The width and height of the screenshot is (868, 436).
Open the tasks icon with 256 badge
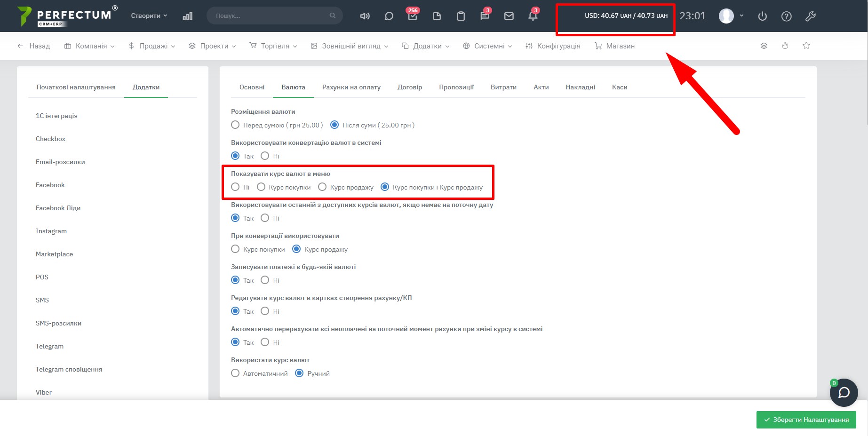click(x=413, y=16)
